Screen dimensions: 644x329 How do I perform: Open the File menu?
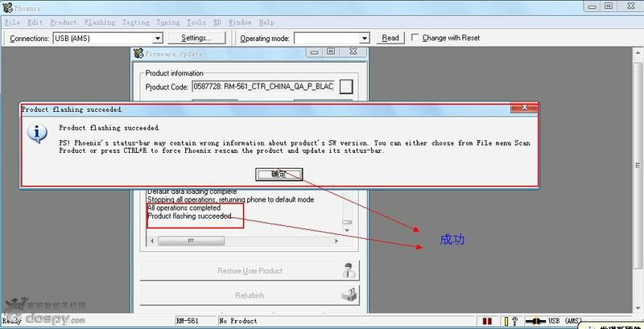12,23
